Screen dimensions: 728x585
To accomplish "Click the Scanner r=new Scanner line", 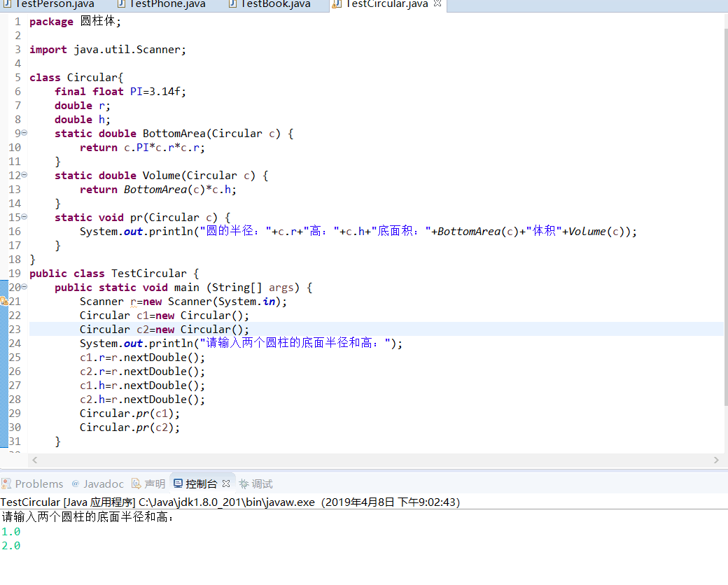I will click(183, 302).
